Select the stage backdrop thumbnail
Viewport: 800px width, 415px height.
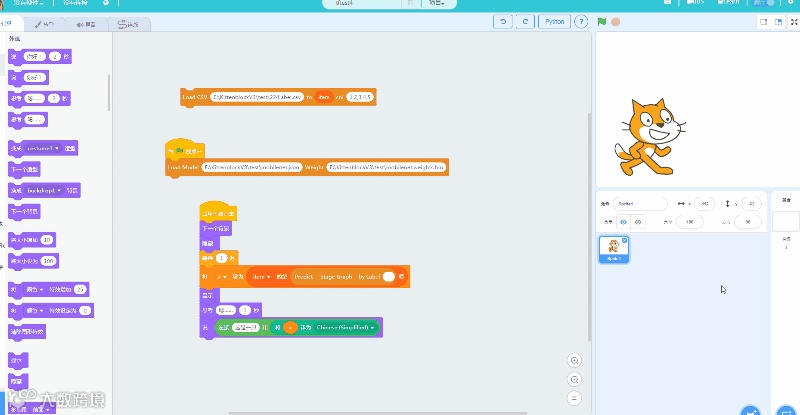786,222
